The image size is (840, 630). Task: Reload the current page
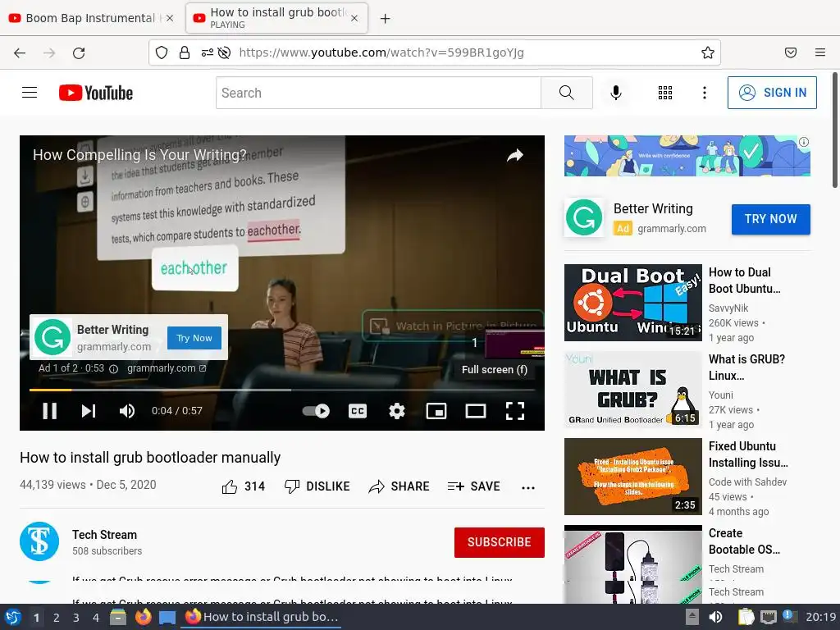pos(79,52)
